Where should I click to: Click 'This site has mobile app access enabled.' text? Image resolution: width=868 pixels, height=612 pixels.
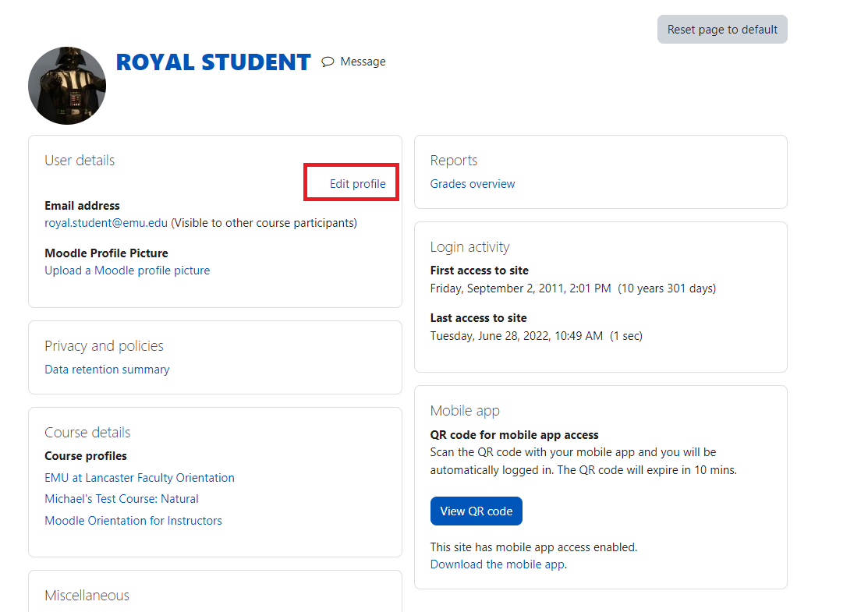pos(533,547)
